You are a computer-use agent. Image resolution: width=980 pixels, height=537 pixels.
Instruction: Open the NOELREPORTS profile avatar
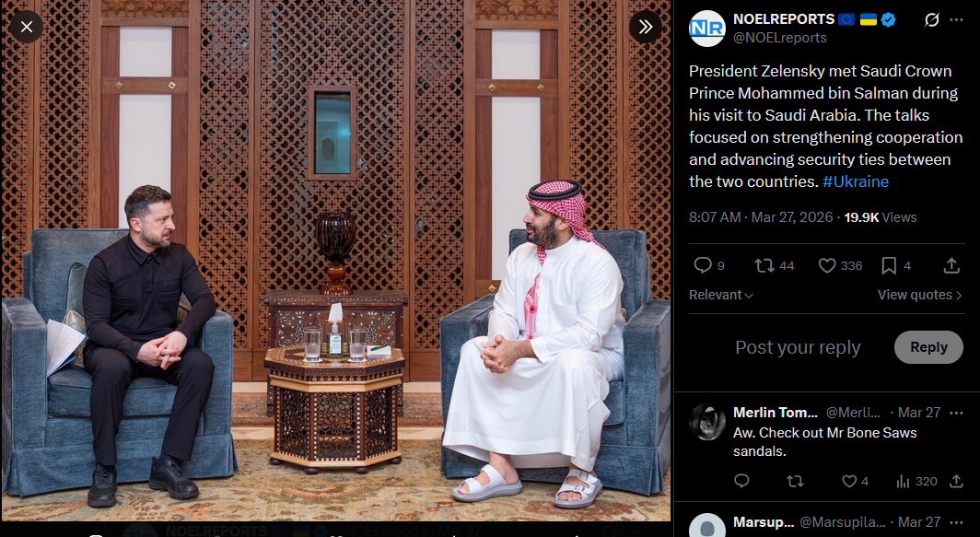[706, 29]
